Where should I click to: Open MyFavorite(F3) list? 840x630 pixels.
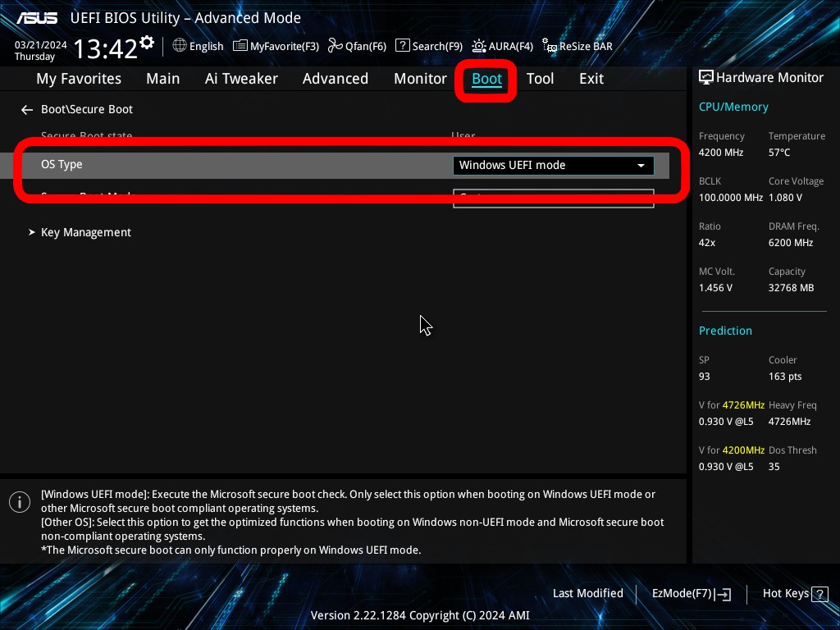coord(276,46)
